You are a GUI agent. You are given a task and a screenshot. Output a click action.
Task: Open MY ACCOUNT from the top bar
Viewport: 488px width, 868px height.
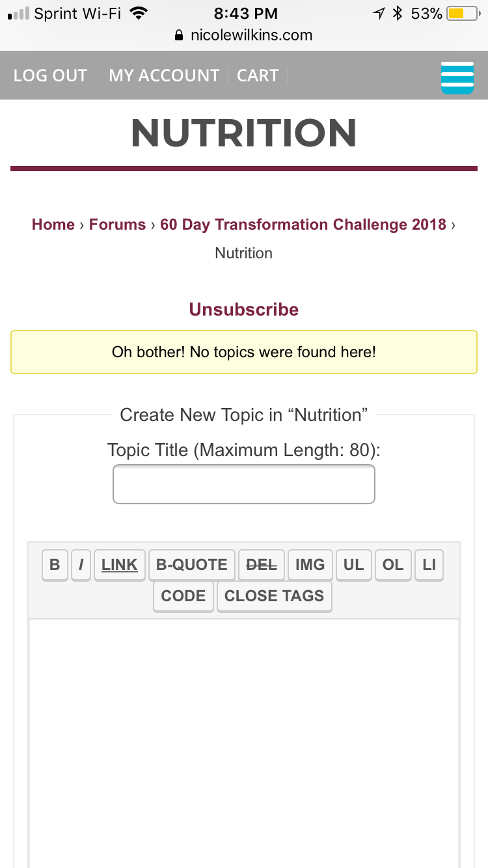click(x=164, y=75)
